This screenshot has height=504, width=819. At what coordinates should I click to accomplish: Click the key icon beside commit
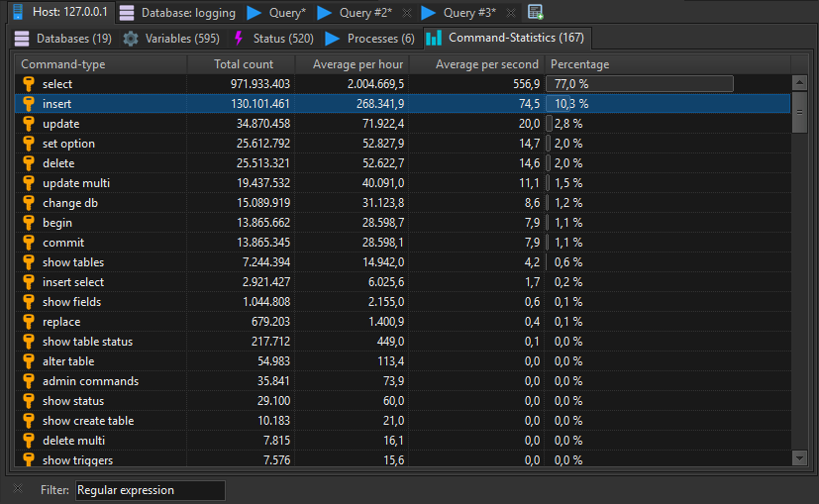point(29,243)
